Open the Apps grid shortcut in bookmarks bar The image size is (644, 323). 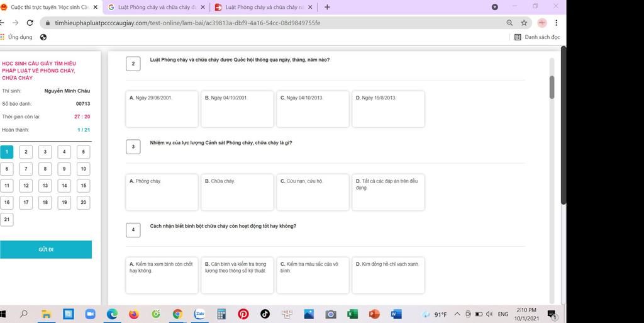(3, 37)
